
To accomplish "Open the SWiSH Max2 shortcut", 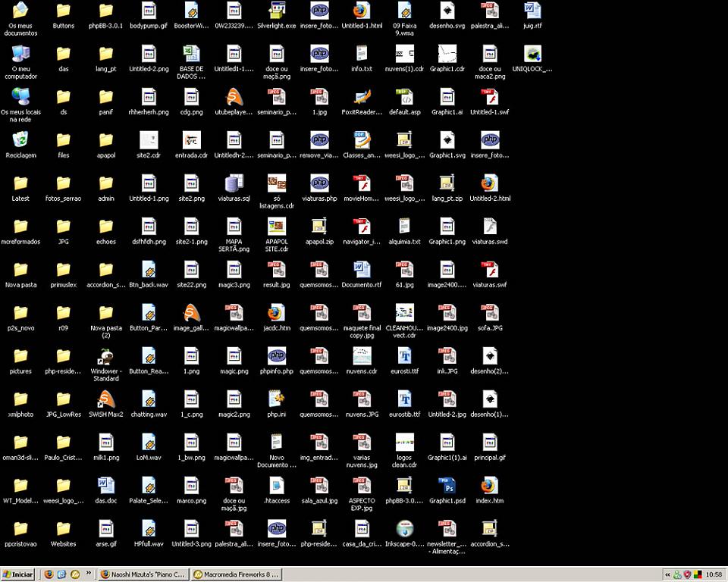I will [x=106, y=399].
